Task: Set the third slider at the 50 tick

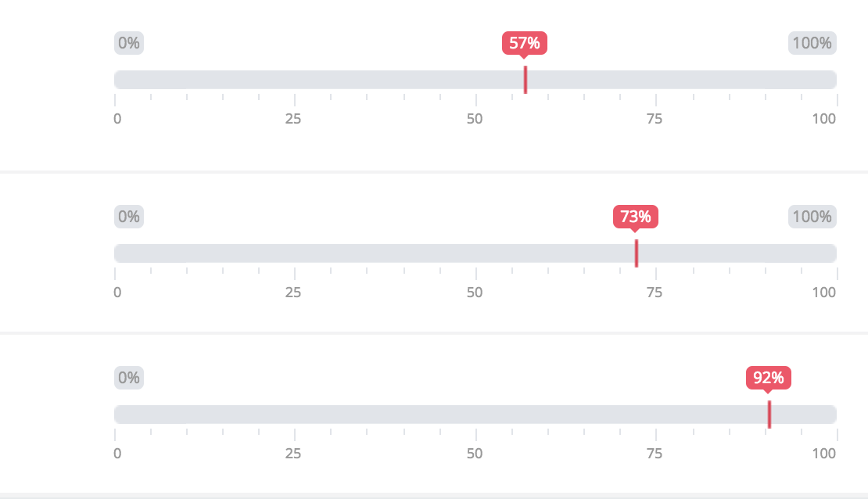Action: 476,415
